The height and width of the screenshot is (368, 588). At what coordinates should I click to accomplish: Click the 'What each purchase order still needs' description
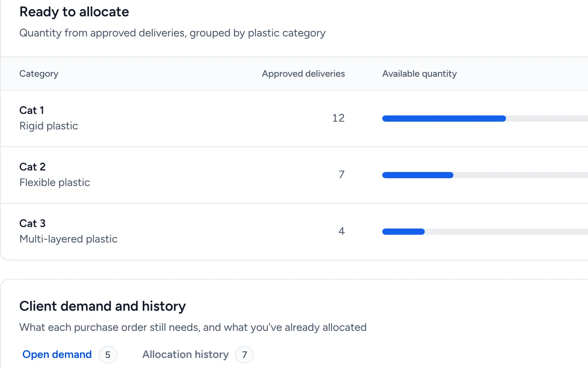click(193, 327)
